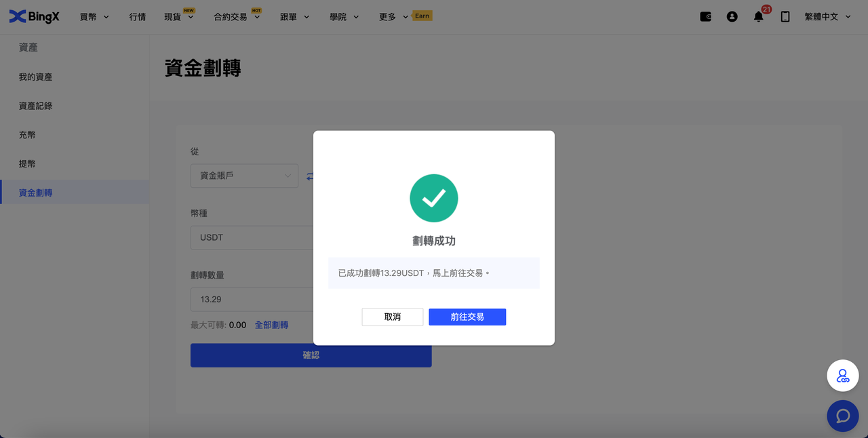Click the 劃轉數量 amount input field
Screen dimensions: 868x438
coord(251,299)
